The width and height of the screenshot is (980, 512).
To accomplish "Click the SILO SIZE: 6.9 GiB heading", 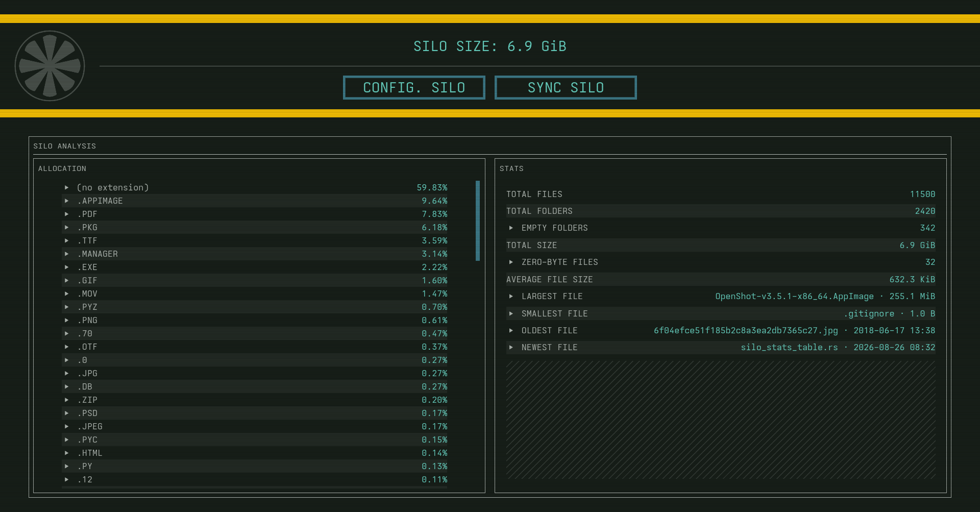I will 490,46.
